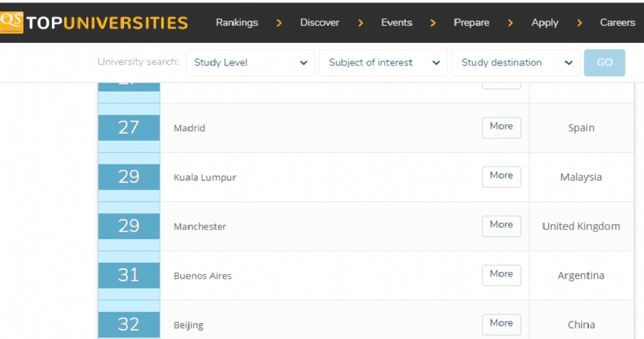Click the Argentina country cell

581,276
